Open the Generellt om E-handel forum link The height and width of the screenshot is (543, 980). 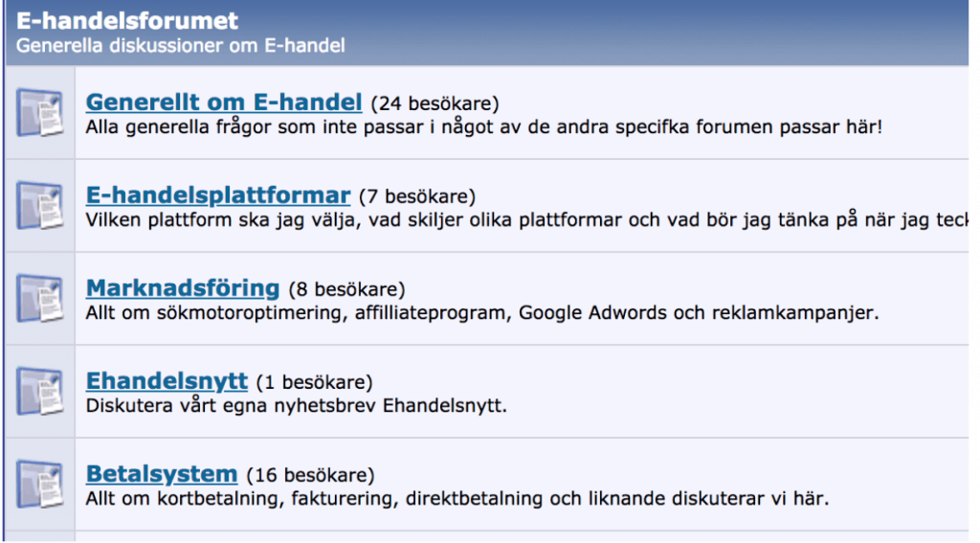pyautogui.click(x=224, y=102)
